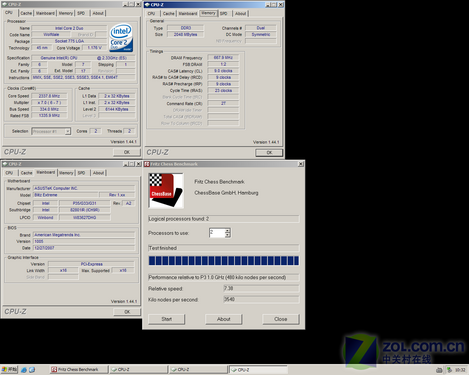Click the Channels # value Dual
Image resolution: width=469 pixels, height=375 pixels.
(261, 28)
